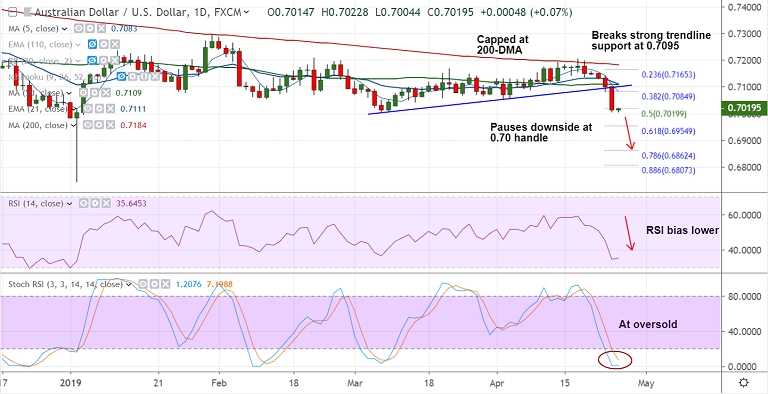Viewport: 768px width, 394px height.
Task: Open chart settings gear at bottom right
Action: (744, 382)
